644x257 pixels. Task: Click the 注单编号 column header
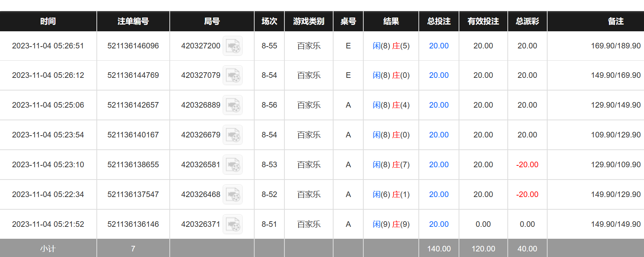[x=133, y=21]
